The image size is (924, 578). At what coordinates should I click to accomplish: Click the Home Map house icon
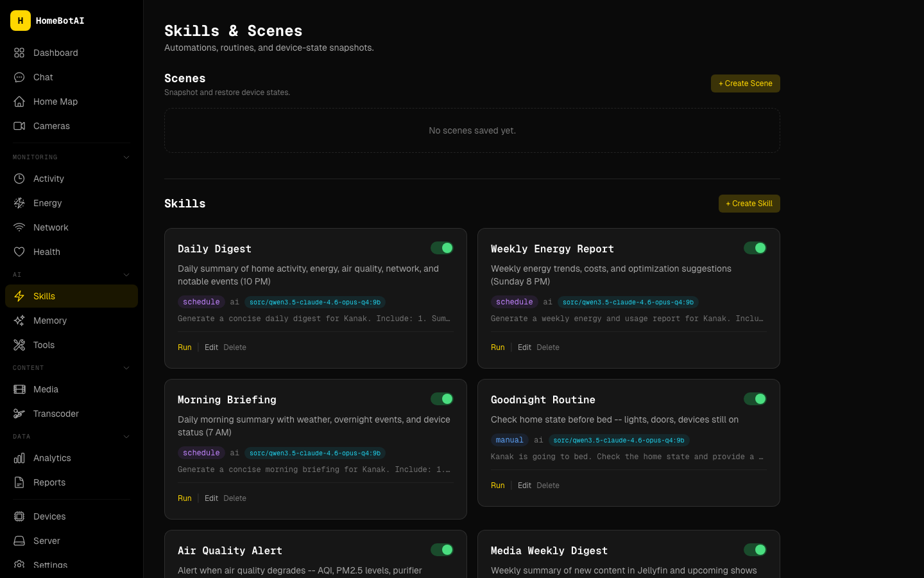coord(19,101)
